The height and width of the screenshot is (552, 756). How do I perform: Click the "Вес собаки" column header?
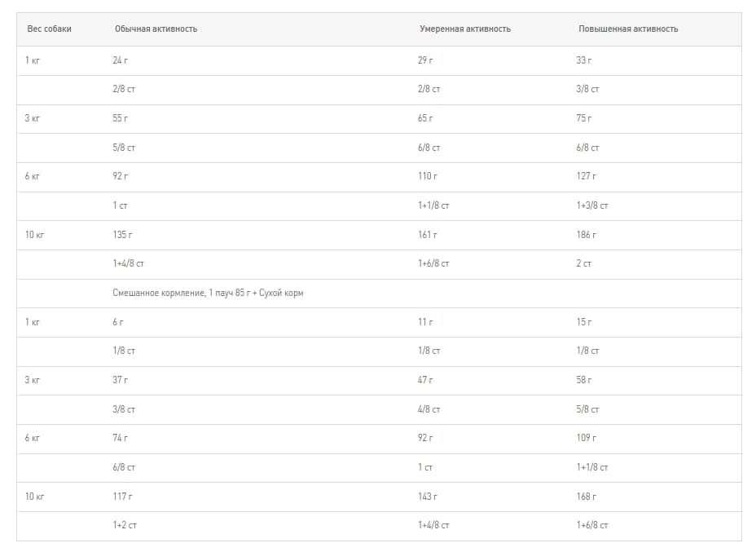49,29
